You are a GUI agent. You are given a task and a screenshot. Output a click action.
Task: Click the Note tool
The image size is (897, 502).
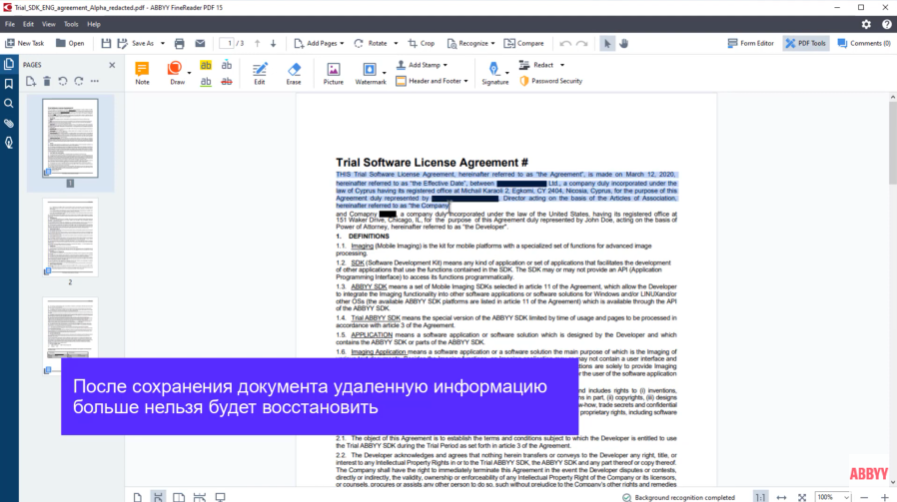[142, 73]
